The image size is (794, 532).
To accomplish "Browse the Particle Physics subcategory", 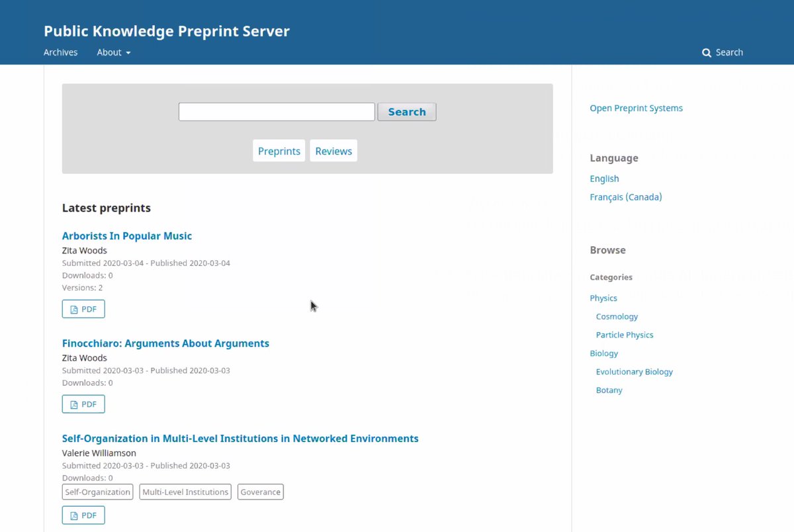I will point(625,335).
